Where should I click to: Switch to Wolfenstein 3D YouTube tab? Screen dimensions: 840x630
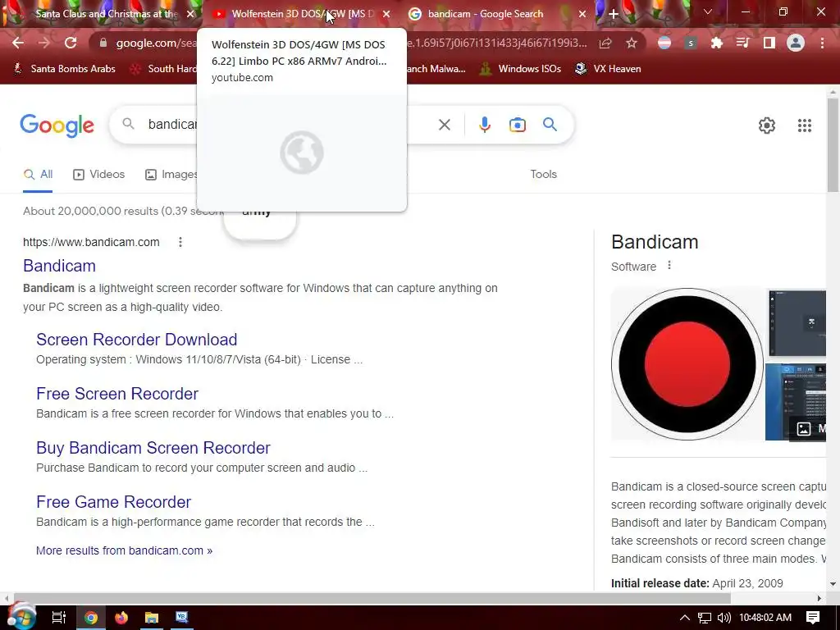[303, 14]
